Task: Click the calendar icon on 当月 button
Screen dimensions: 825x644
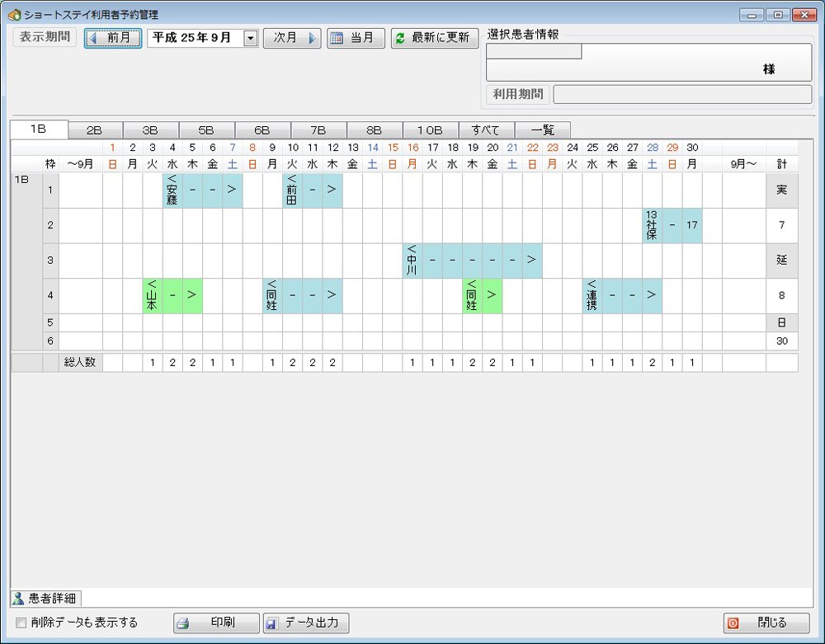Action: click(x=337, y=39)
